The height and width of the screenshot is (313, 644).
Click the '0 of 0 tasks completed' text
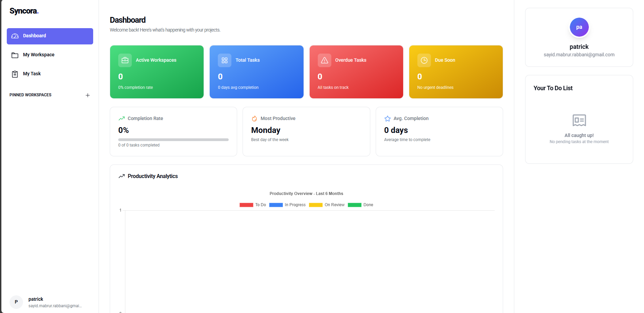139,145
